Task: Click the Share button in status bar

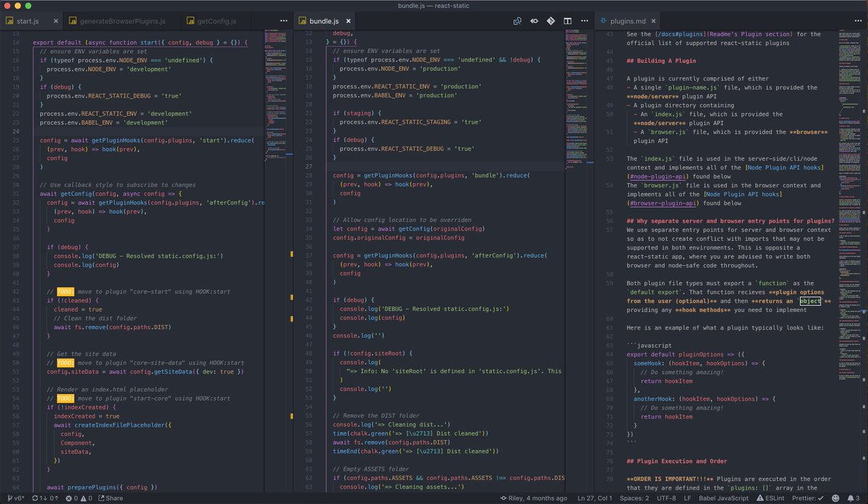Action: (x=111, y=498)
